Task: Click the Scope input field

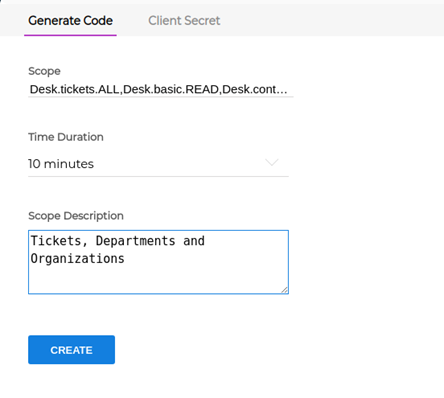Action: click(161, 89)
